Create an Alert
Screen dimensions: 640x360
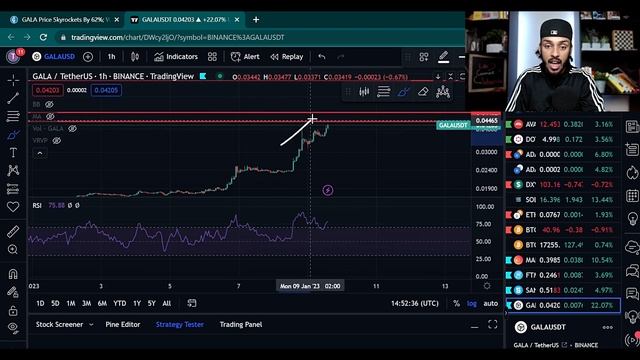tap(245, 57)
